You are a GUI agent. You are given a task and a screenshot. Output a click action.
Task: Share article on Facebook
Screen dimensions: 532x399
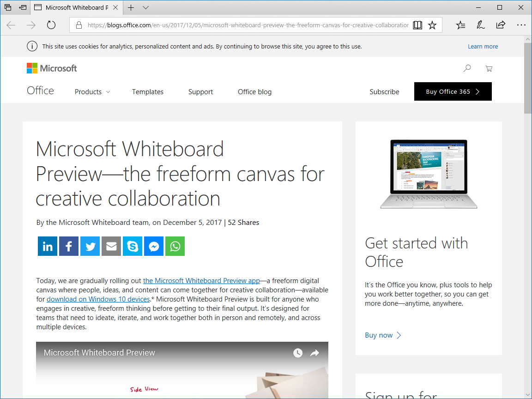tap(69, 246)
